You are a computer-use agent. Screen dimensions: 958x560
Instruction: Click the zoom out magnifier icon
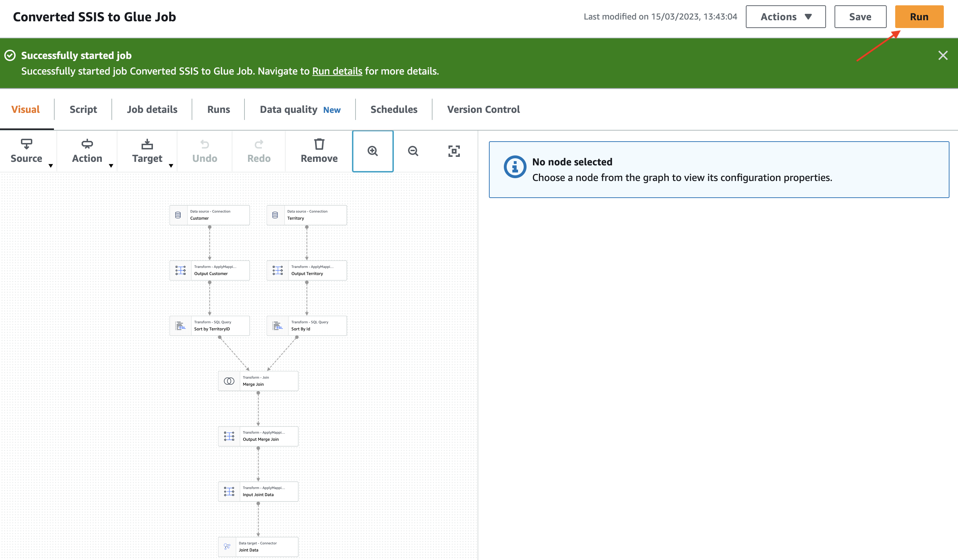pyautogui.click(x=413, y=151)
